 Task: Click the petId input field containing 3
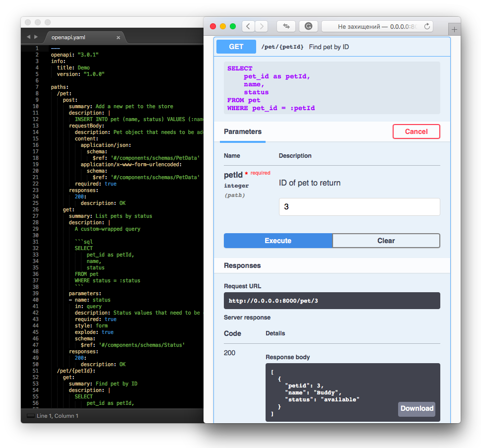pos(359,207)
